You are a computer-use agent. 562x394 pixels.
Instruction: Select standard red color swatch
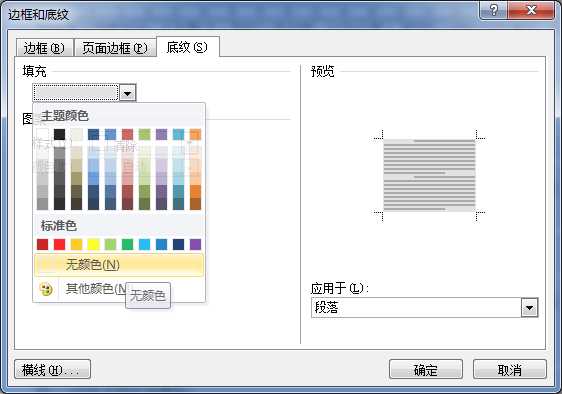(59, 245)
